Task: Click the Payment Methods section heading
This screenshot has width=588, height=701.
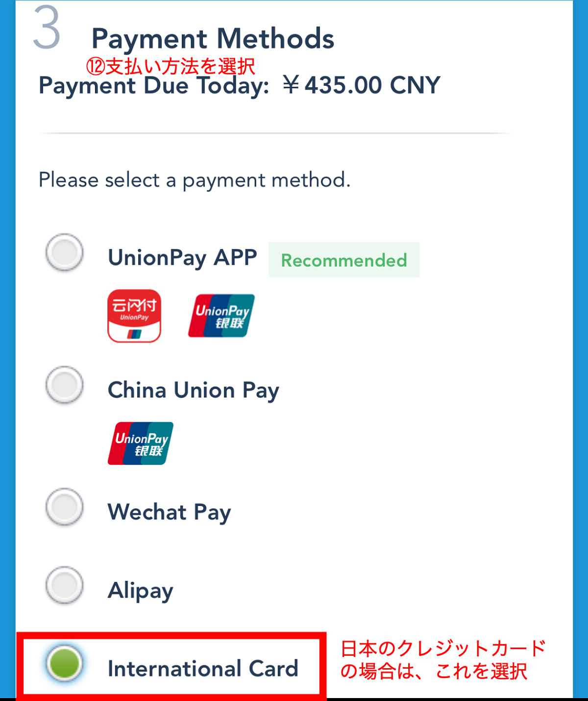Action: tap(213, 39)
